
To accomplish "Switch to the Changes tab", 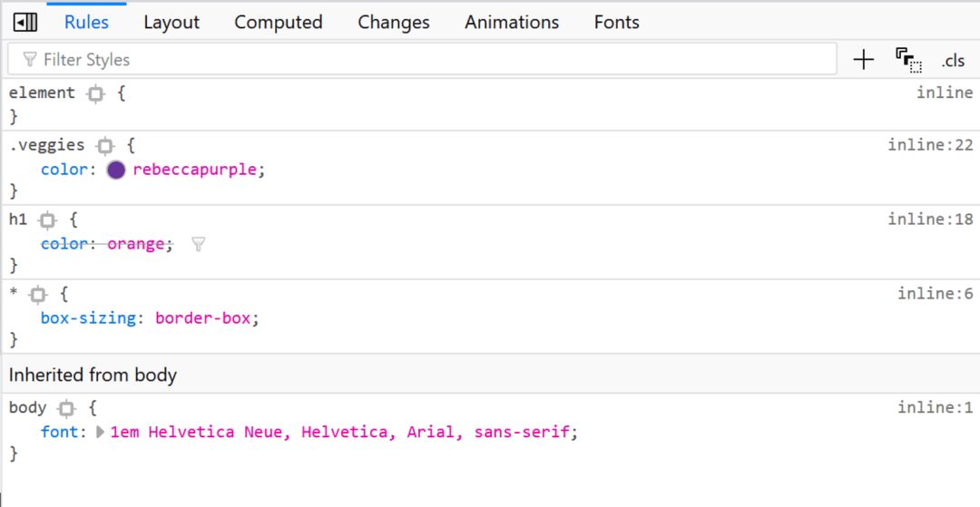I will pyautogui.click(x=394, y=23).
